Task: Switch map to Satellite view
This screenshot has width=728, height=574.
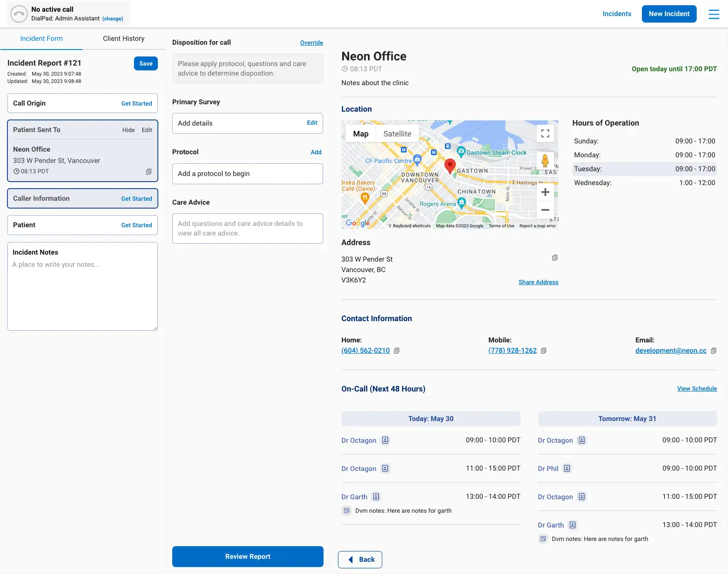Action: click(x=397, y=134)
